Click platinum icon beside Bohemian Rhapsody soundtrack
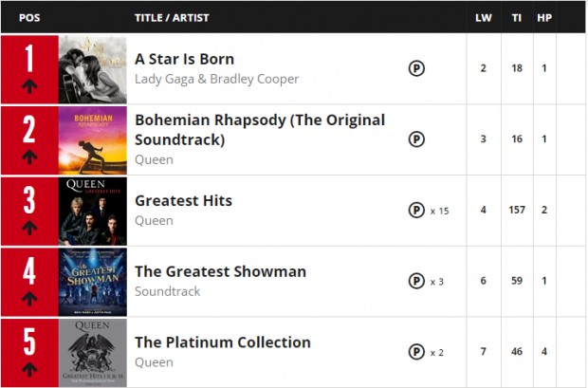Viewport: 588px width, 388px height. [x=416, y=139]
